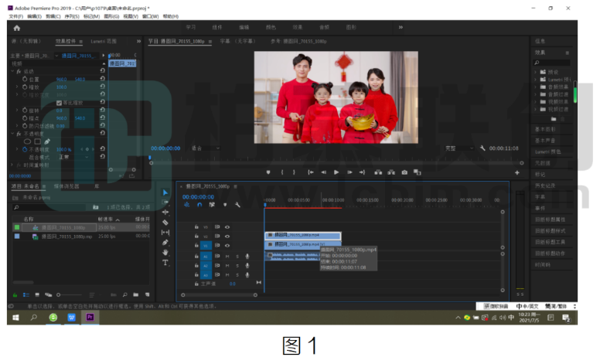The image size is (600, 364).
Task: Collapse the Opacity effect group
Action: pos(12,134)
